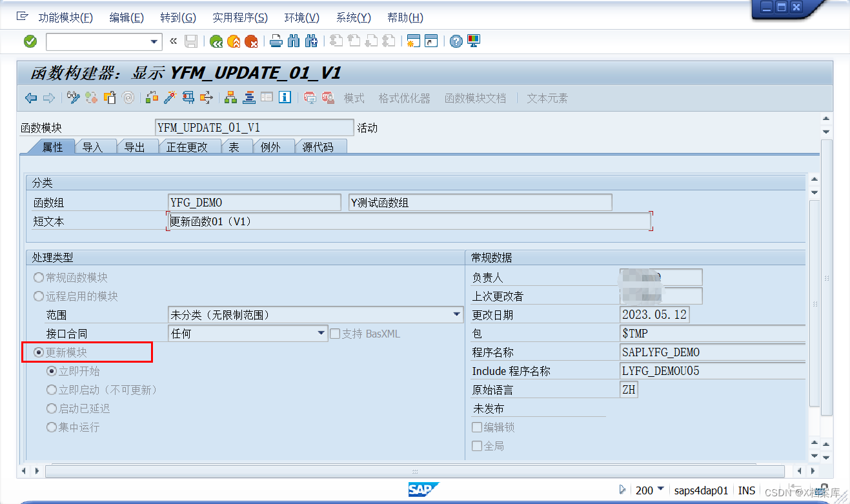Click the Where-Used List icon

(x=206, y=98)
